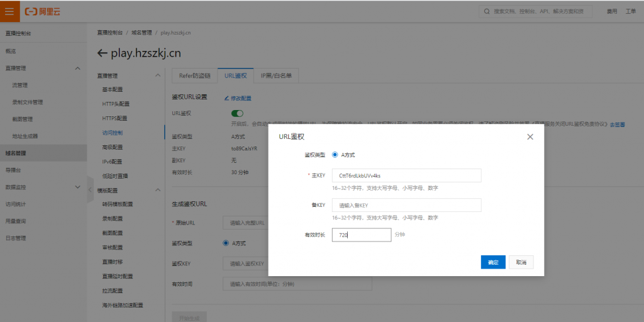Click 确定 to confirm the dialog

point(493,262)
